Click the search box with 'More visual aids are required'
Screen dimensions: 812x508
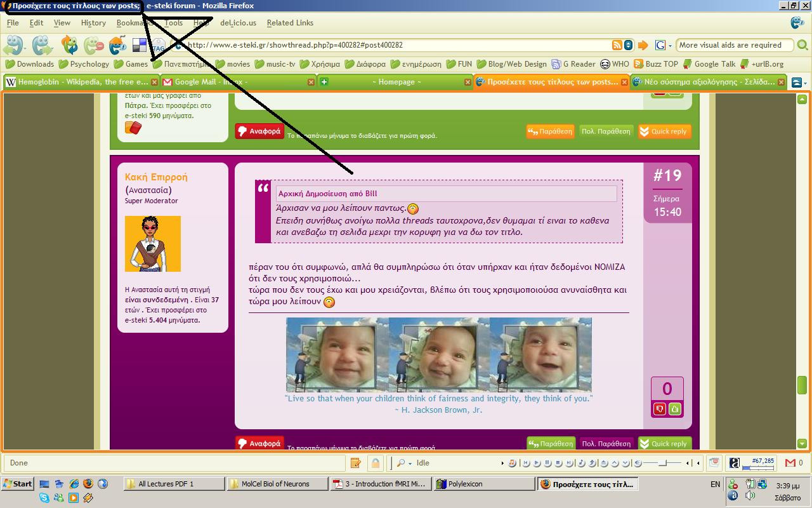[x=735, y=45]
